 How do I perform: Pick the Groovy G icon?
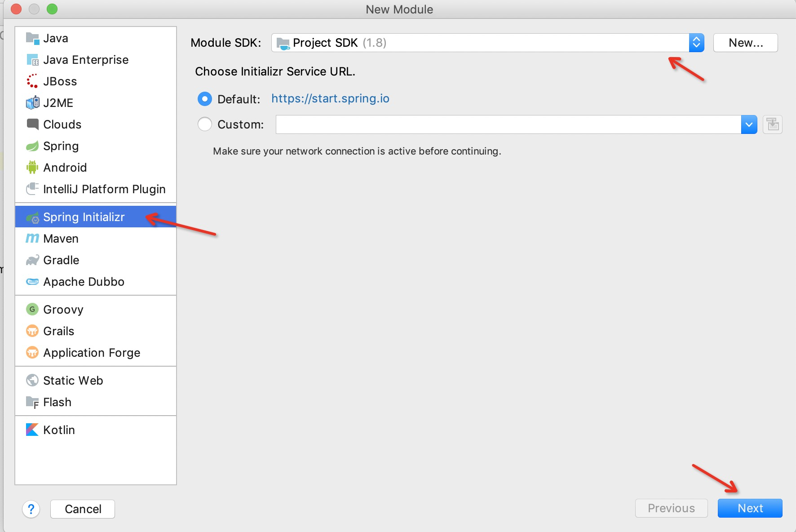tap(32, 309)
